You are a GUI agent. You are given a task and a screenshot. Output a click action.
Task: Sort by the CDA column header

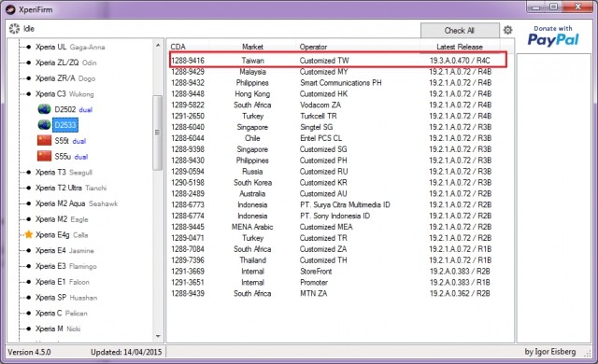click(178, 47)
